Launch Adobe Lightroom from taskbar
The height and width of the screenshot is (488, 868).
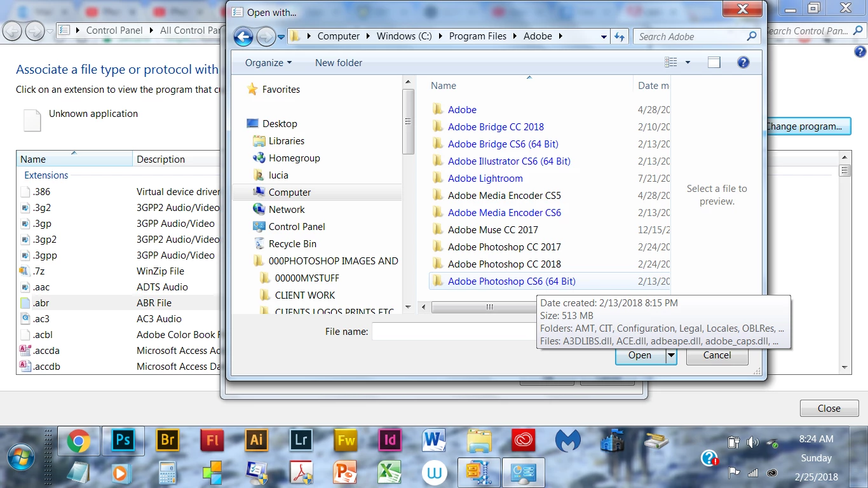pyautogui.click(x=301, y=440)
